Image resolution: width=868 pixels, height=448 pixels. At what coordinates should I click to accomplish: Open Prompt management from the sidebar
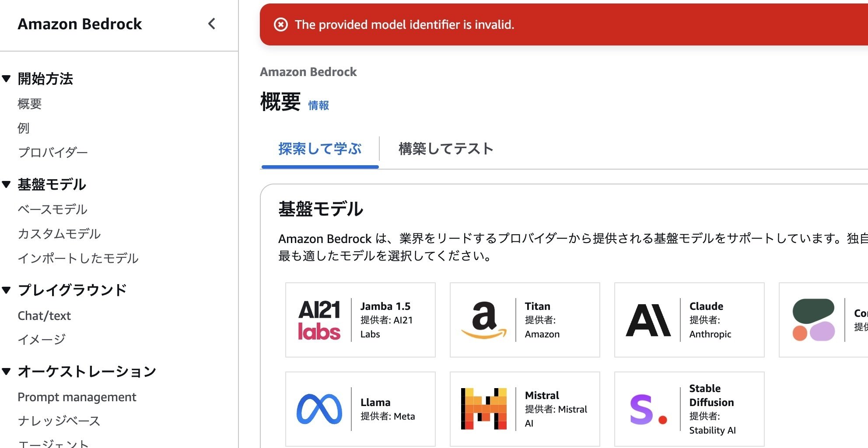pos(77,397)
